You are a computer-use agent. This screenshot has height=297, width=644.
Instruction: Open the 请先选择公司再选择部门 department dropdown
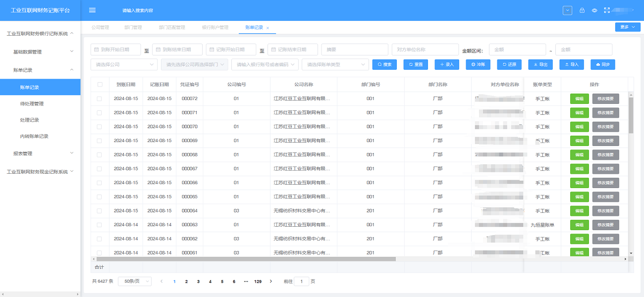[x=195, y=64]
